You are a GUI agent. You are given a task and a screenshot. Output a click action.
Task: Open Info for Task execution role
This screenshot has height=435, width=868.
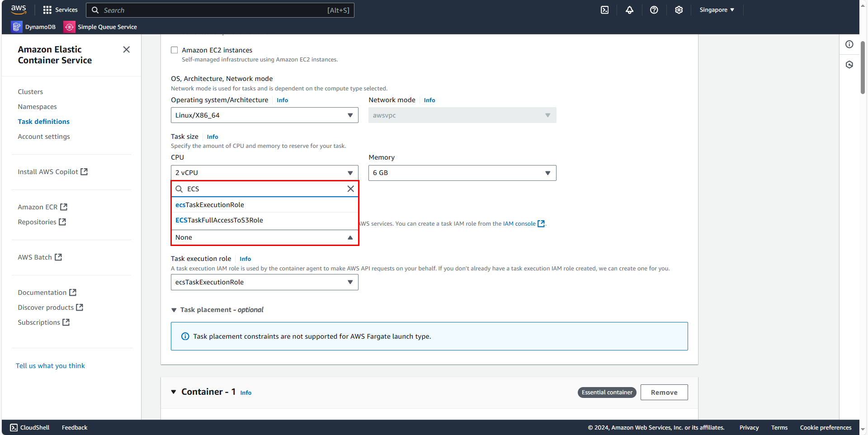pyautogui.click(x=245, y=259)
